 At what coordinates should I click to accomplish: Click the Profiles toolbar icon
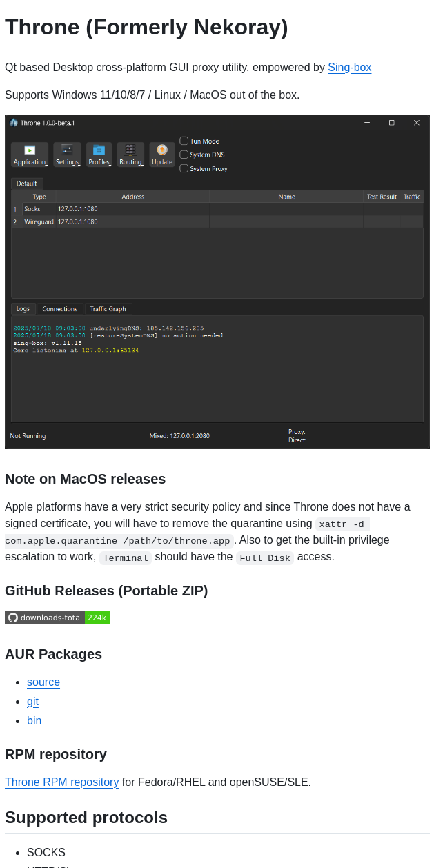click(99, 150)
